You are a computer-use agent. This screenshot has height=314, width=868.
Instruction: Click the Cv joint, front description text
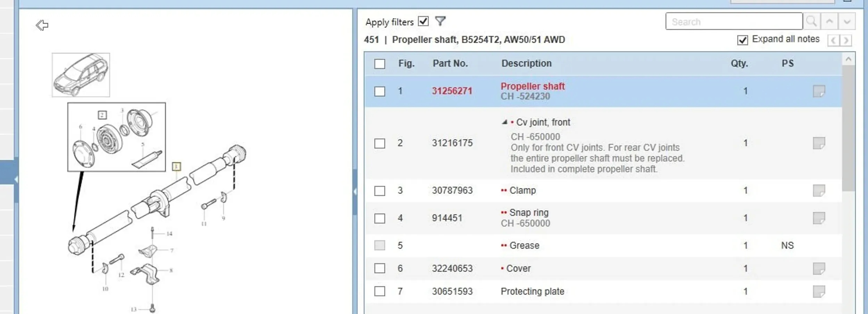click(x=543, y=122)
